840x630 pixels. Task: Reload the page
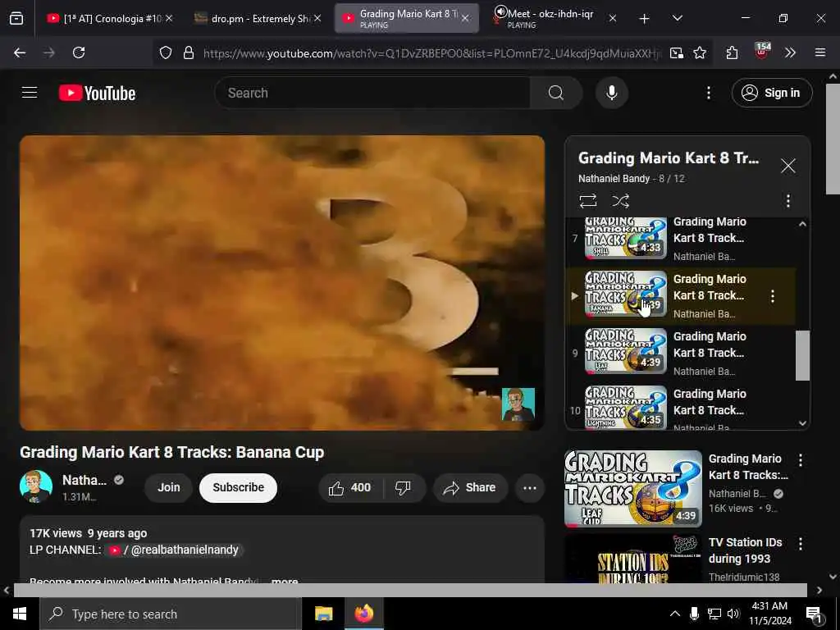point(79,52)
